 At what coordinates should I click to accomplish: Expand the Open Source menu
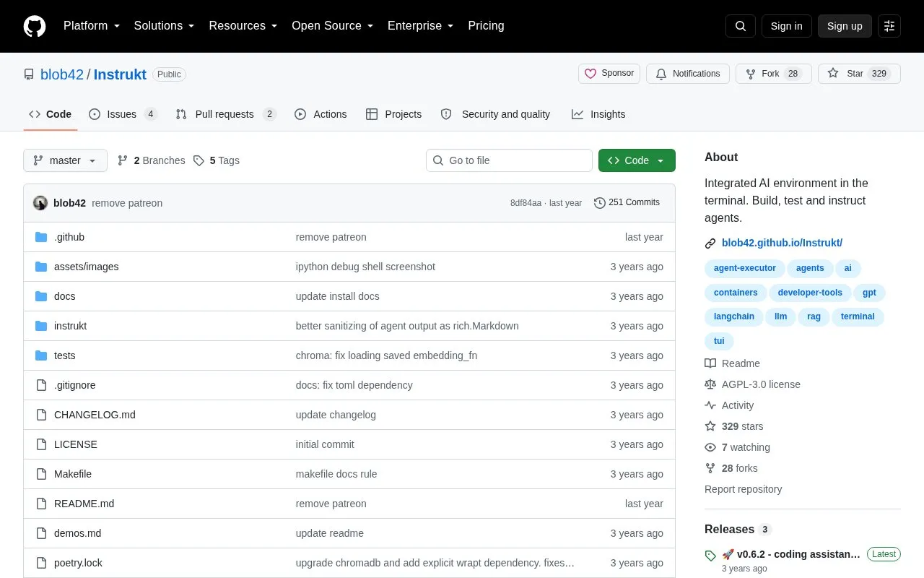[333, 26]
